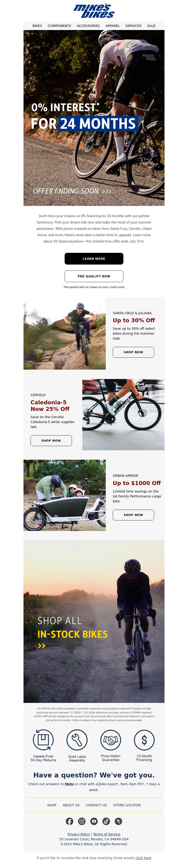Click the Gold Label Assembly wrench icon

click(x=77, y=740)
